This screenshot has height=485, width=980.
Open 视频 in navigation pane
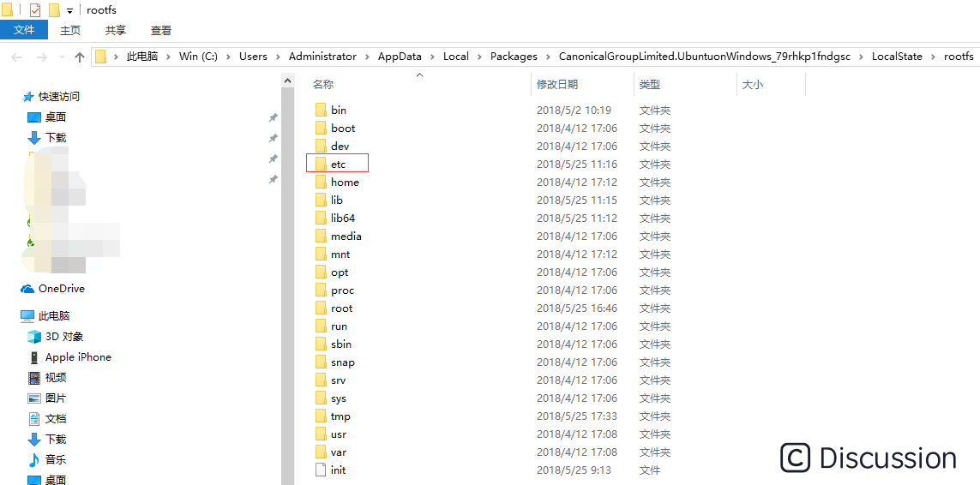point(56,378)
